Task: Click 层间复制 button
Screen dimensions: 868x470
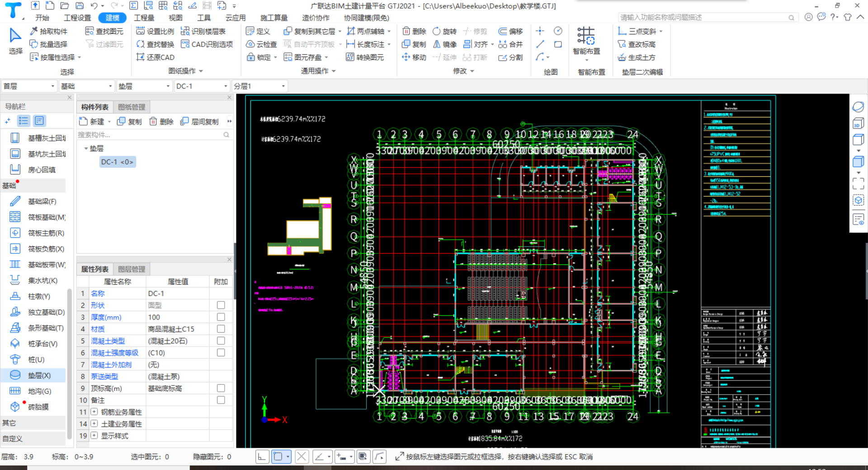Action: tap(199, 121)
